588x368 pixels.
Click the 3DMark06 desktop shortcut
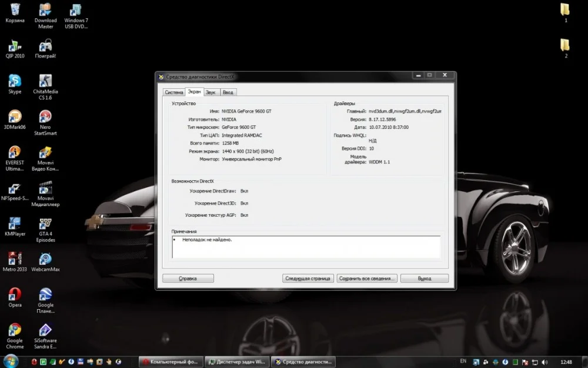[15, 117]
